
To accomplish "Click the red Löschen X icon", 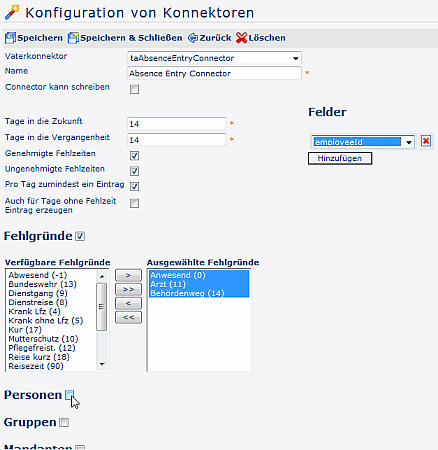I will [x=241, y=38].
